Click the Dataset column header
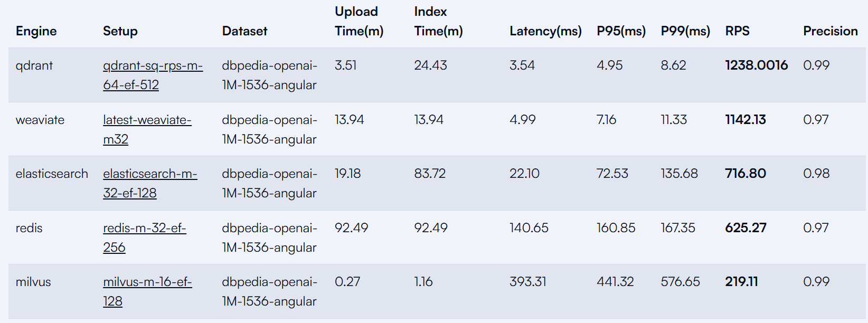This screenshot has width=868, height=323. click(x=244, y=31)
